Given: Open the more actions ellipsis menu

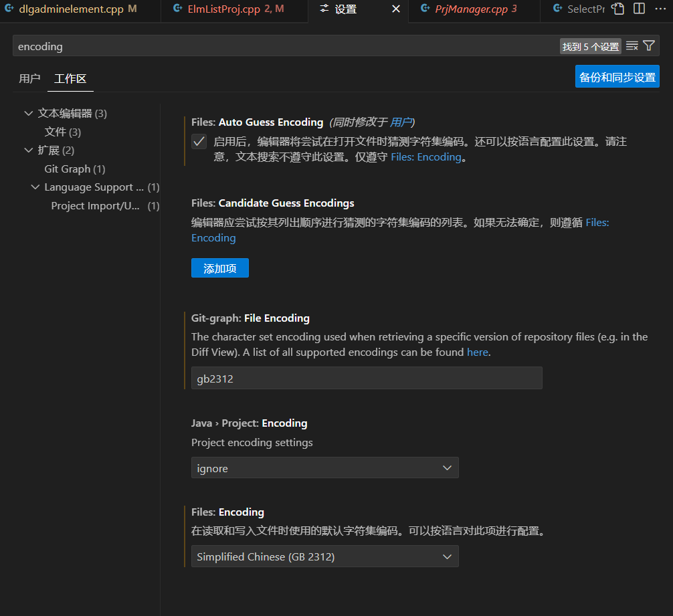Looking at the screenshot, I should point(660,9).
